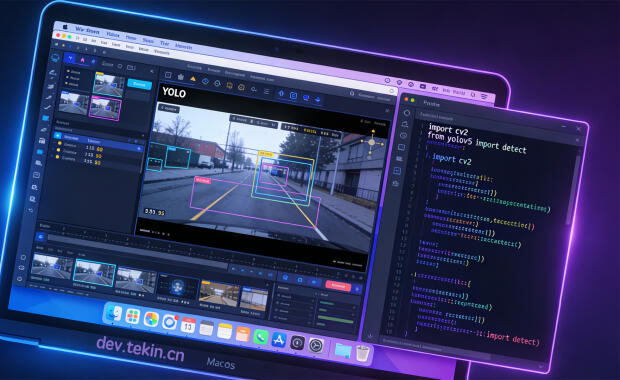Click the trash bin icon in the YOLO toolbar

coord(181,77)
